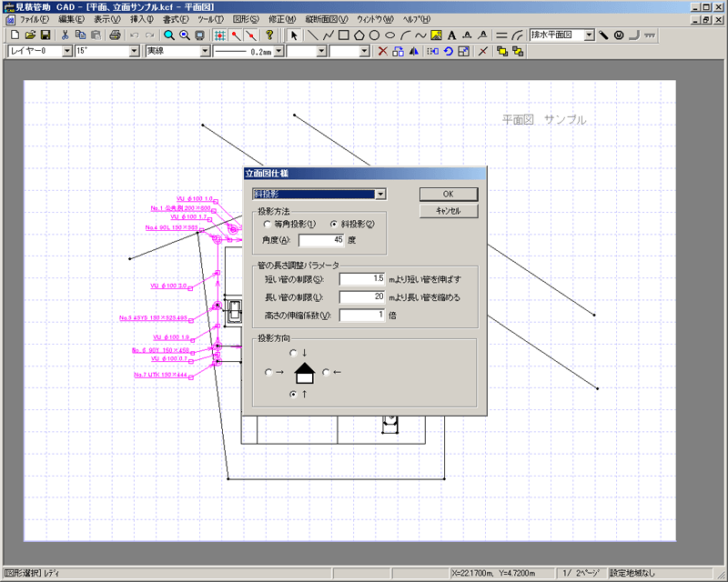
Task: Click the blue rotate icon
Action: tap(449, 51)
